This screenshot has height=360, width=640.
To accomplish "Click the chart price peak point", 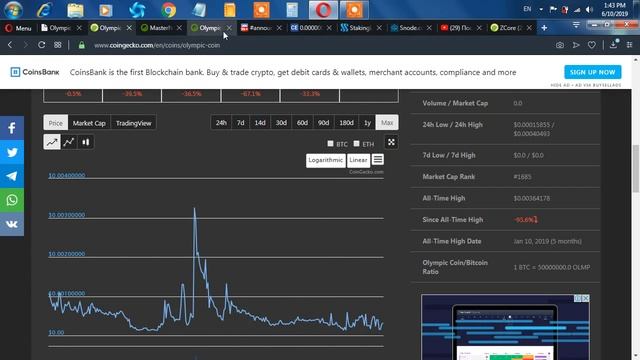I will pos(194,208).
